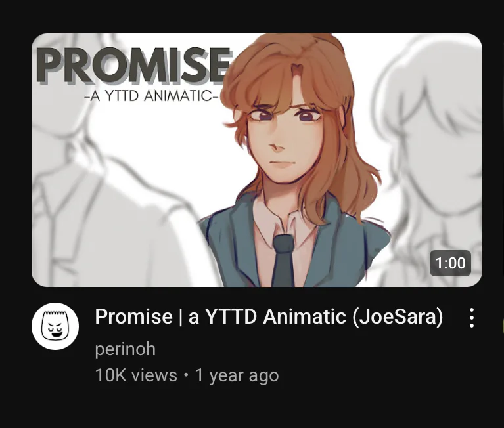Click the word JoeSara in the video title
Image resolution: width=504 pixels, height=428 pixels.
[398, 316]
